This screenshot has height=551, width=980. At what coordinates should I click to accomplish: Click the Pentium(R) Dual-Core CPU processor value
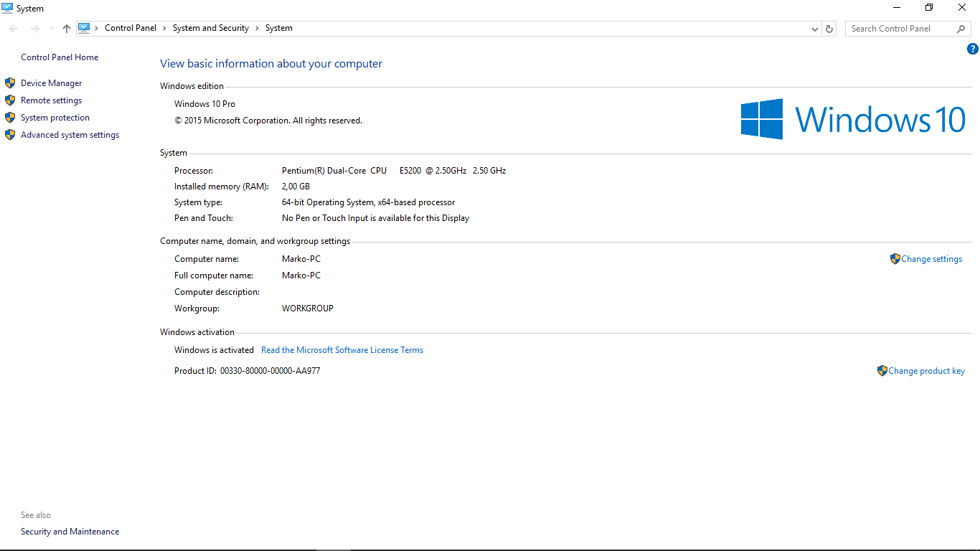pos(394,171)
